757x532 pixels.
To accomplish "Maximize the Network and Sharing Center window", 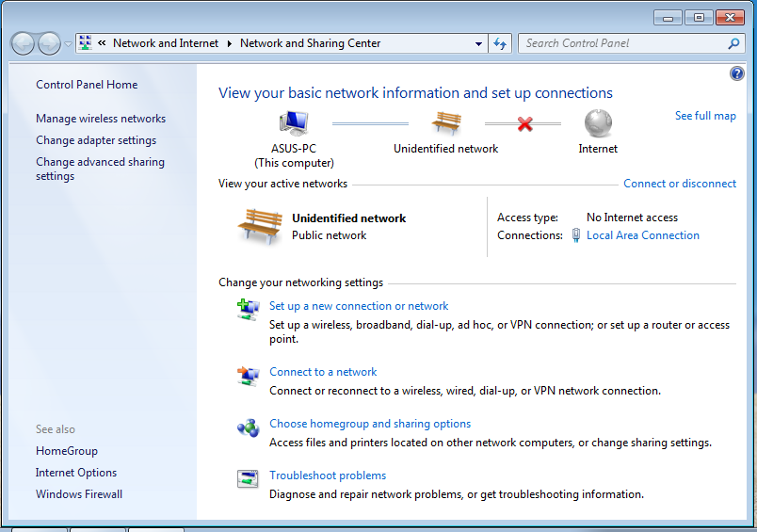I will (x=699, y=18).
